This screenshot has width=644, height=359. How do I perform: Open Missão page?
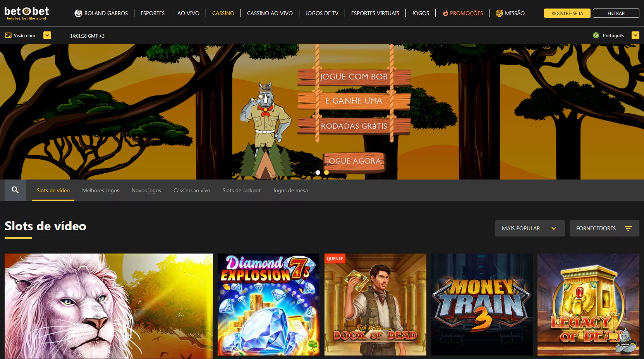(510, 13)
